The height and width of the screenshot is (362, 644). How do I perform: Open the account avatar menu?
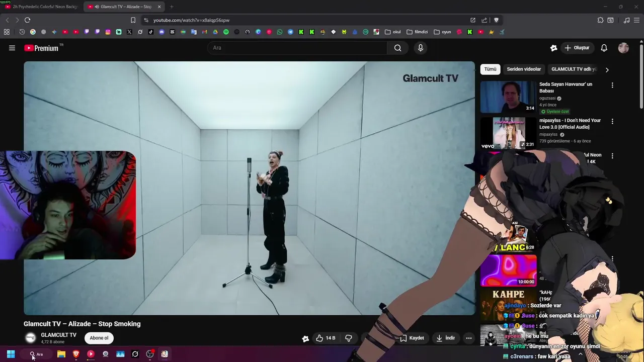(x=623, y=48)
